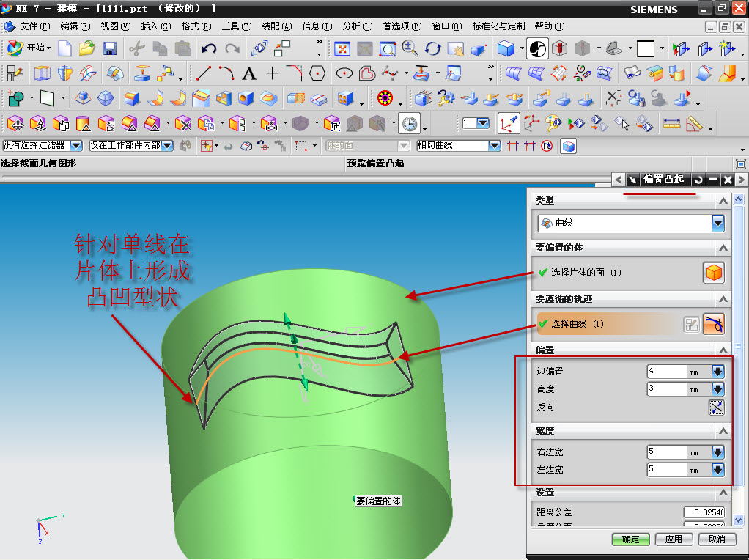Collapse the 宽度 section

[x=723, y=431]
